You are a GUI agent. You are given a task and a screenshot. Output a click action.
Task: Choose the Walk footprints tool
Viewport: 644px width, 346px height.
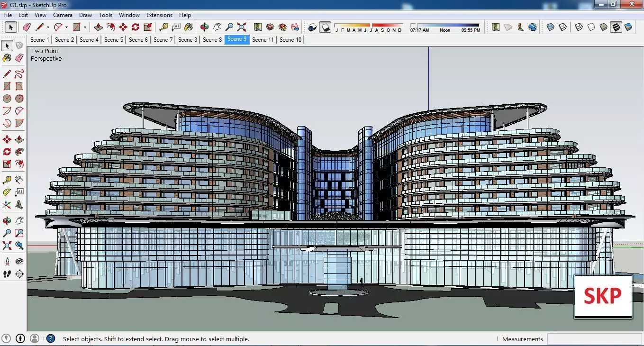click(7, 274)
